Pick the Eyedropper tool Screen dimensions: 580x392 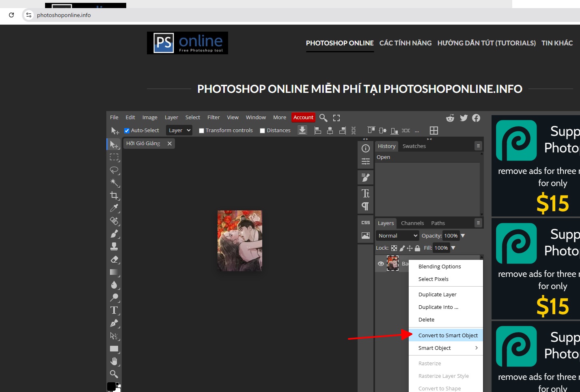[114, 208]
